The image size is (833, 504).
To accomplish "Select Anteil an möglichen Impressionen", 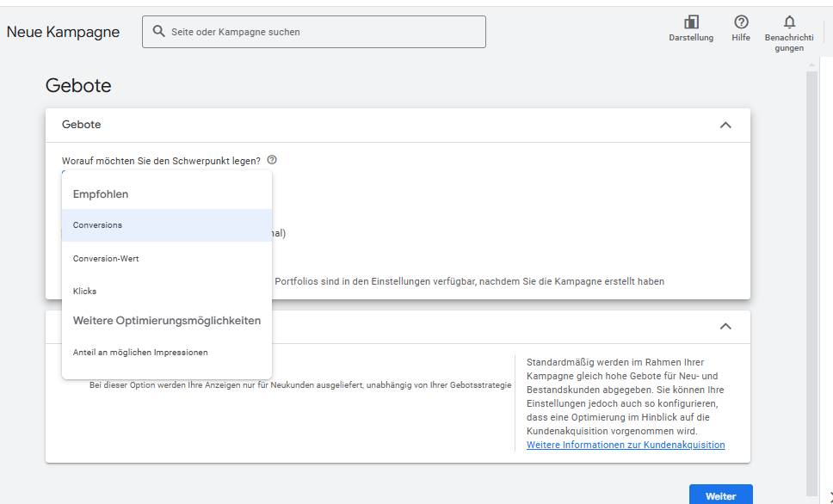I will click(167, 352).
